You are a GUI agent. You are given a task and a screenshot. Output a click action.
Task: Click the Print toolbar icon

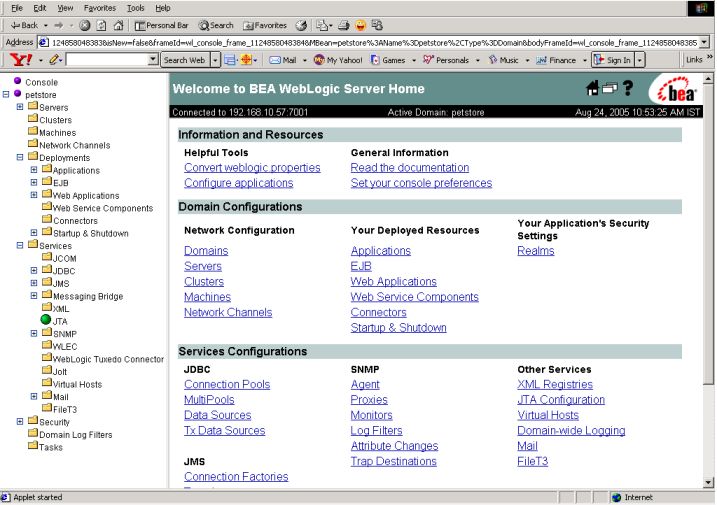(x=344, y=25)
